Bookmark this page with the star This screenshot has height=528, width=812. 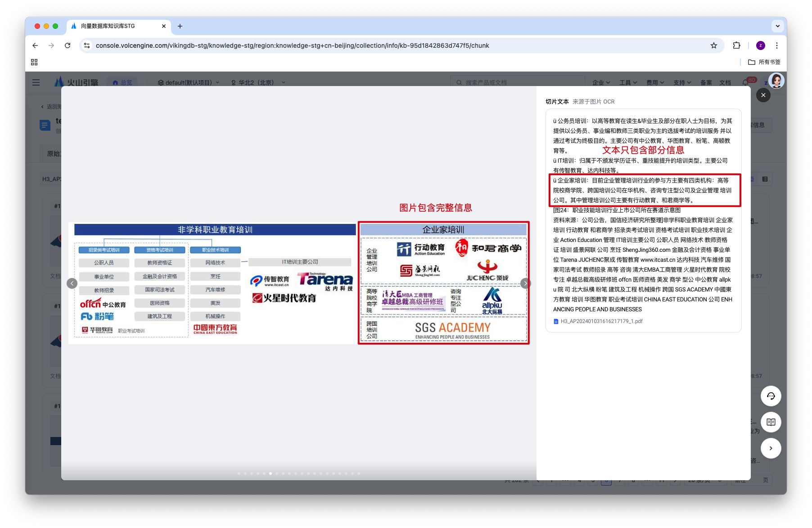714,46
